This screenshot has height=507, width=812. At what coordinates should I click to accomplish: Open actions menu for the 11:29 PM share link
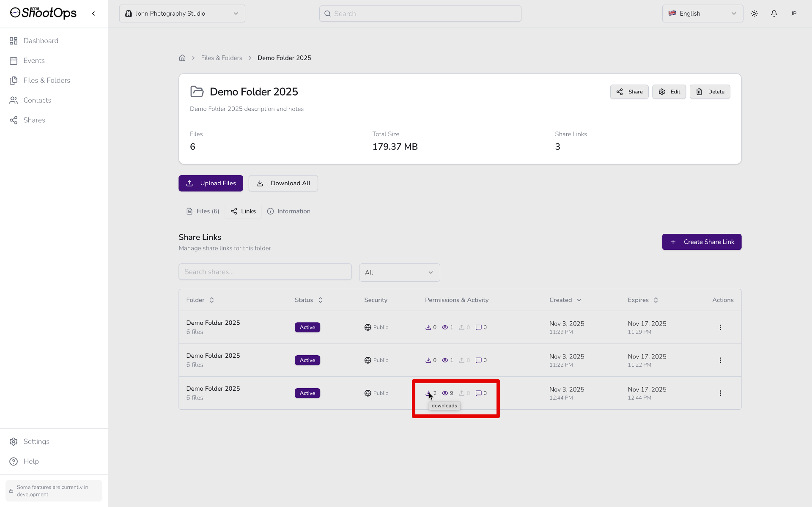[720, 327]
